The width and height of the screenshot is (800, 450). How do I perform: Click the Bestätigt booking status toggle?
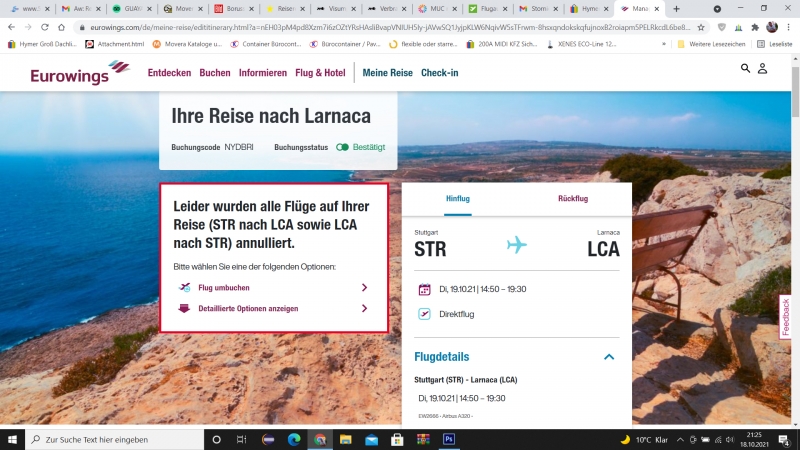tap(342, 147)
